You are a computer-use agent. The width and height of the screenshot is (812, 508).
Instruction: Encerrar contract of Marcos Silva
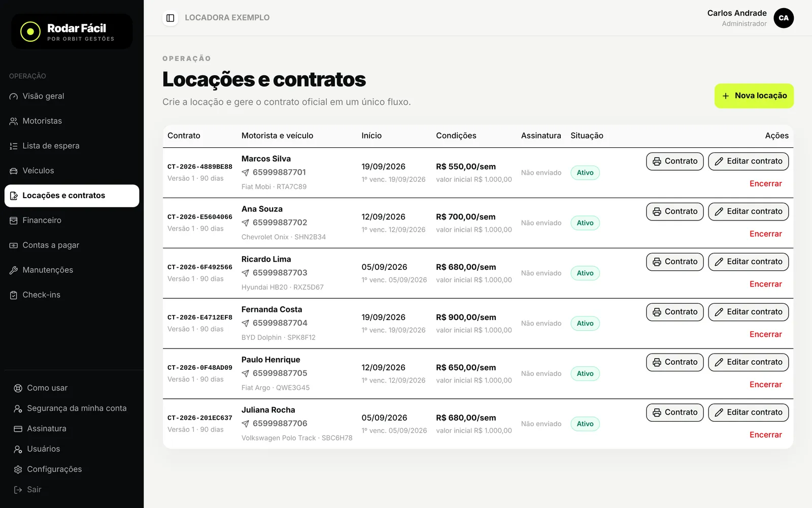(766, 184)
